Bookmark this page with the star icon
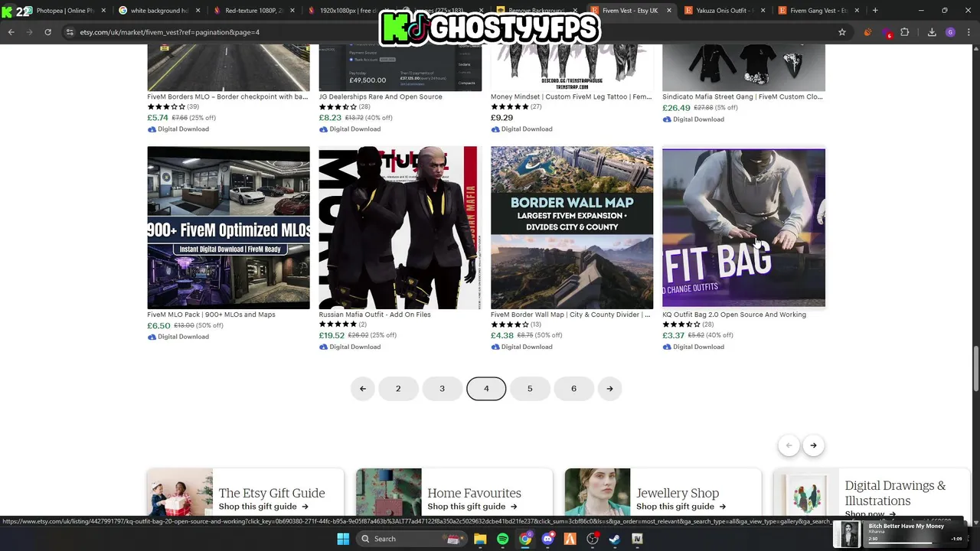Image resolution: width=980 pixels, height=551 pixels. (x=842, y=32)
